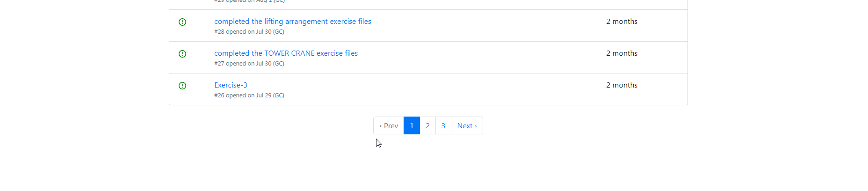The width and height of the screenshot is (868, 191).
Task: Click open-issue icon beside TOWER CRANE title
Action: pyautogui.click(x=182, y=54)
